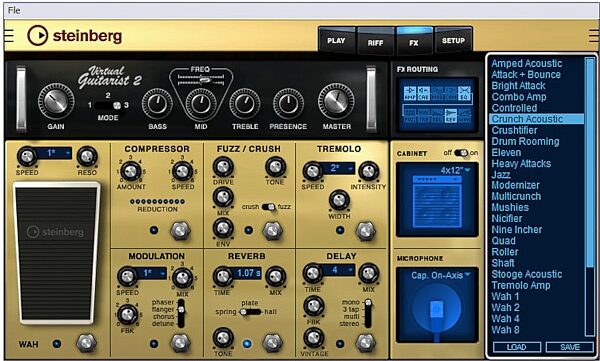Click the reverb spring/plate/hall selector
Viewport: 600px width, 361px height.
coord(250,312)
